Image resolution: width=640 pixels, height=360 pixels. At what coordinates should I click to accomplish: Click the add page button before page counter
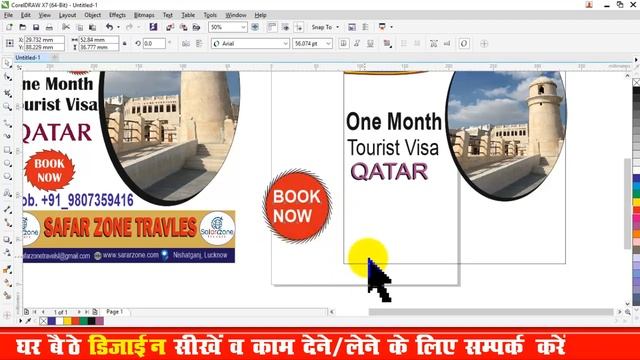pos(27,312)
